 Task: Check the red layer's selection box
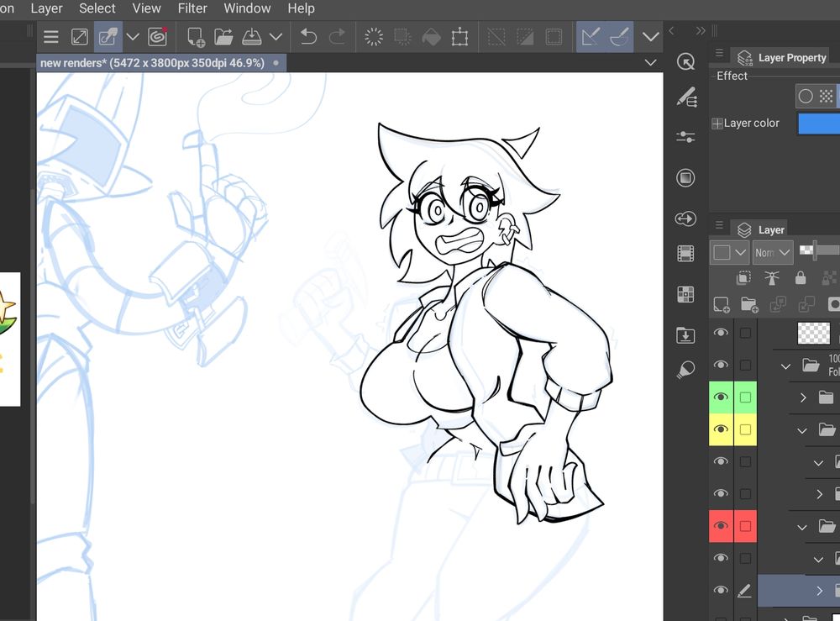click(745, 526)
